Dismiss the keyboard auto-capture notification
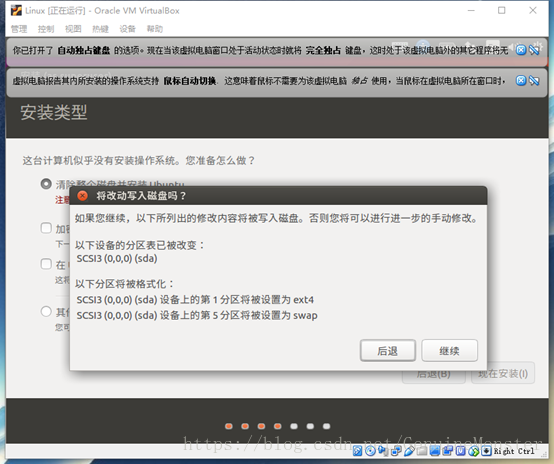 click(521, 50)
